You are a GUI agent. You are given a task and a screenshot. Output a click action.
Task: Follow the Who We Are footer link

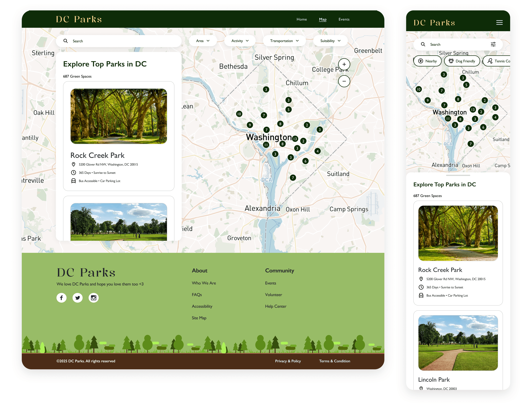tap(204, 283)
